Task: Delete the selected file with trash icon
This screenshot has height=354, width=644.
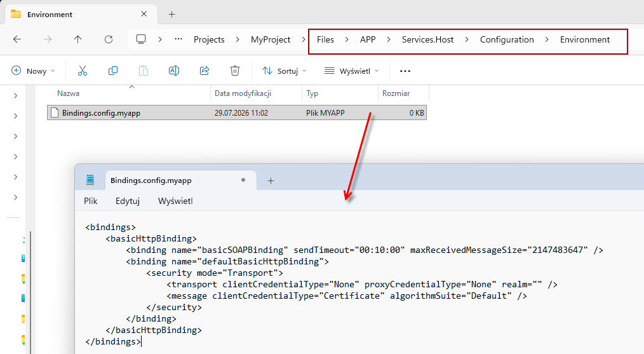Action: coord(235,71)
